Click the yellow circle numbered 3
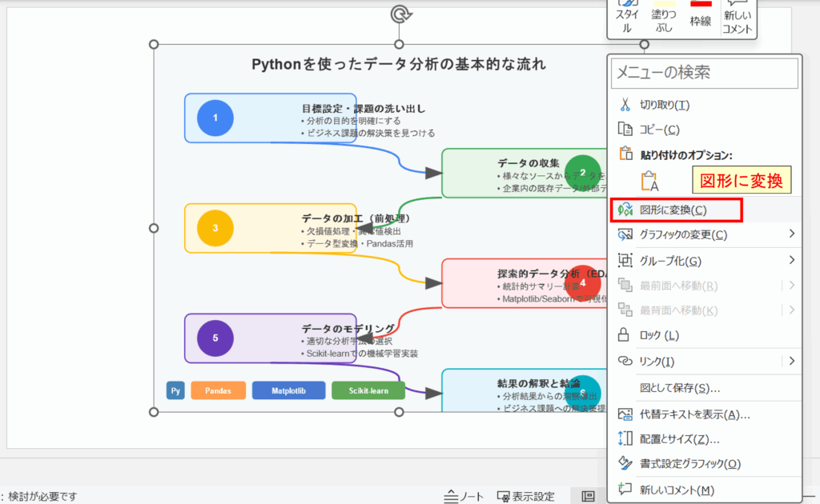The image size is (820, 504). pos(215,228)
